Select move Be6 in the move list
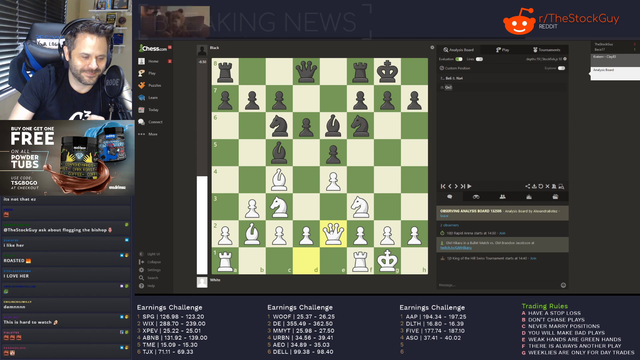Image resolution: width=640 pixels, height=360 pixels. click(449, 78)
